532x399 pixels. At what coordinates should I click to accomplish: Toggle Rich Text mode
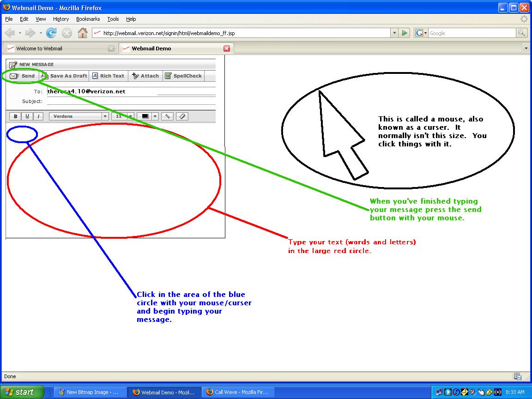109,76
